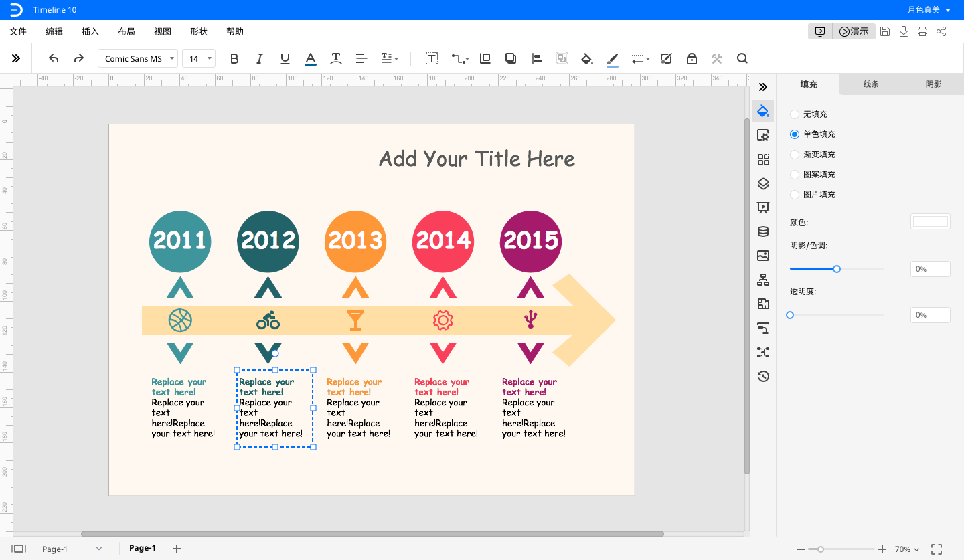Switch to the 线条 tab
Image resolution: width=964 pixels, height=560 pixels.
tap(871, 84)
